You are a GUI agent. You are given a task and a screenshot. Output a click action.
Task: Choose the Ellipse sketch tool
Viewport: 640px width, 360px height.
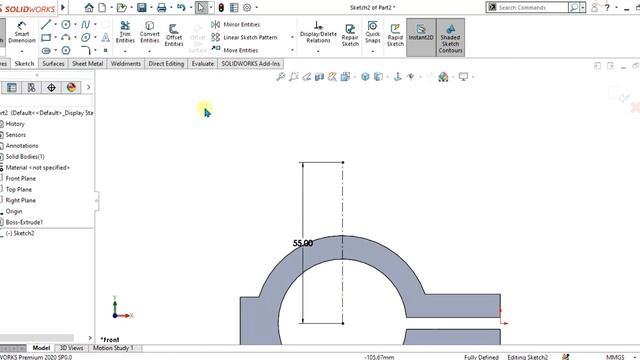[85, 38]
